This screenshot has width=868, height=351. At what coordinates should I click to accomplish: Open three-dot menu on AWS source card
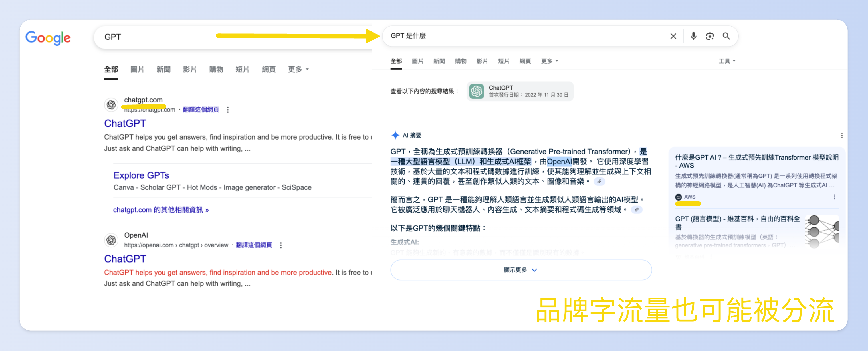[834, 197]
